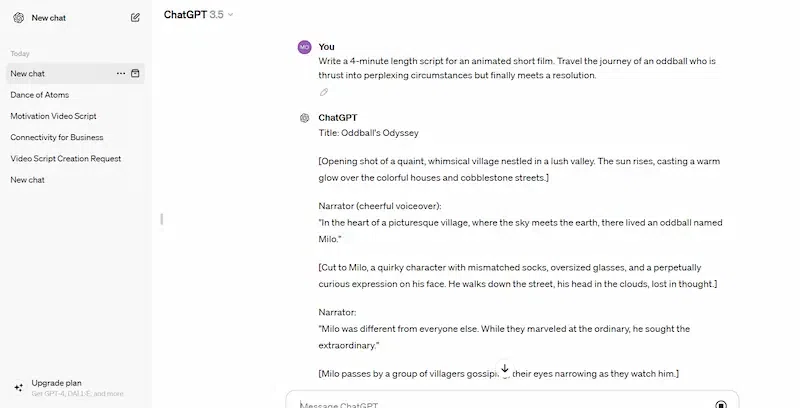800x408 pixels.
Task: Open the Dance of Atoms chat
Action: 40,95
